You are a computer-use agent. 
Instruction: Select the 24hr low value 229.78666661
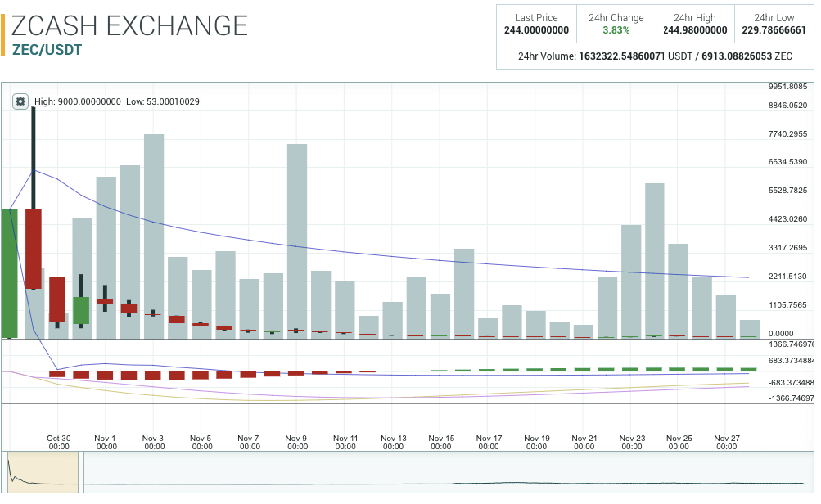[x=774, y=30]
